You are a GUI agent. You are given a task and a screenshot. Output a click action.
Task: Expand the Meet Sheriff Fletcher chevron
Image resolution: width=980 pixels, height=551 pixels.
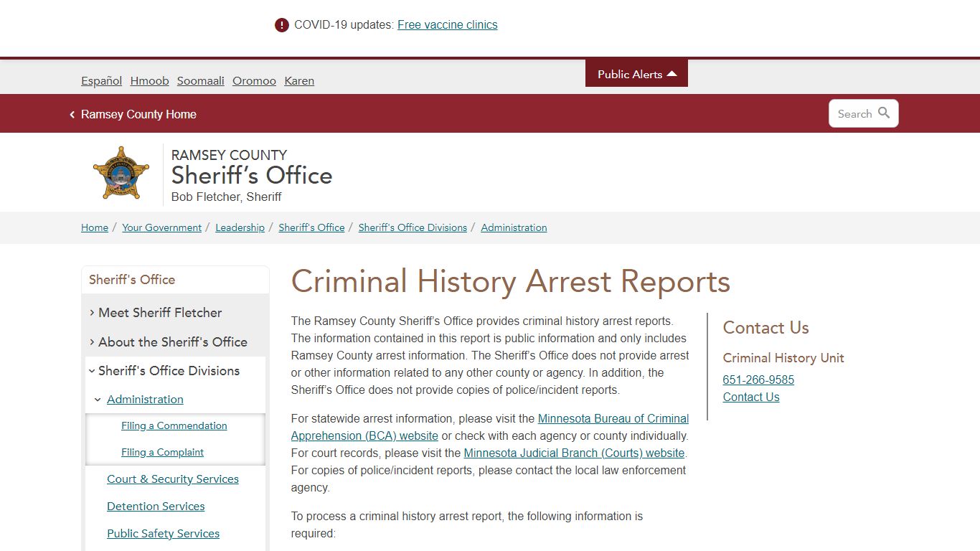(92, 313)
